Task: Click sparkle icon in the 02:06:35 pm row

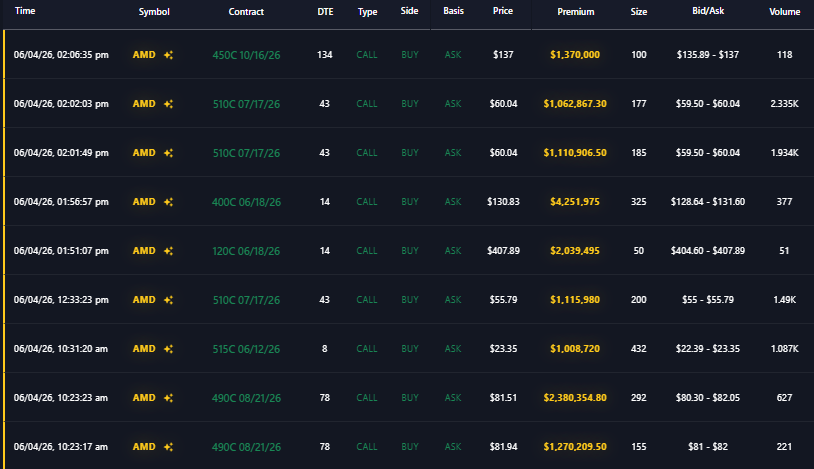Action: pos(168,55)
